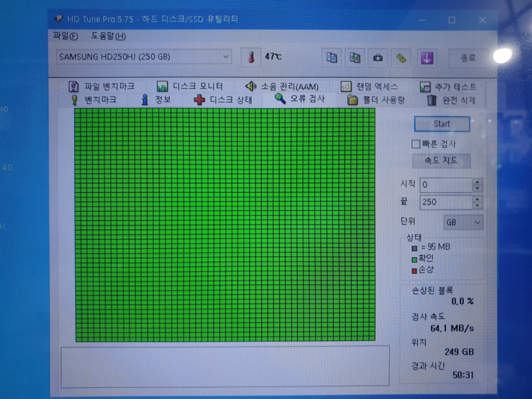Minimize the HD Tune Pro window

tap(422, 20)
